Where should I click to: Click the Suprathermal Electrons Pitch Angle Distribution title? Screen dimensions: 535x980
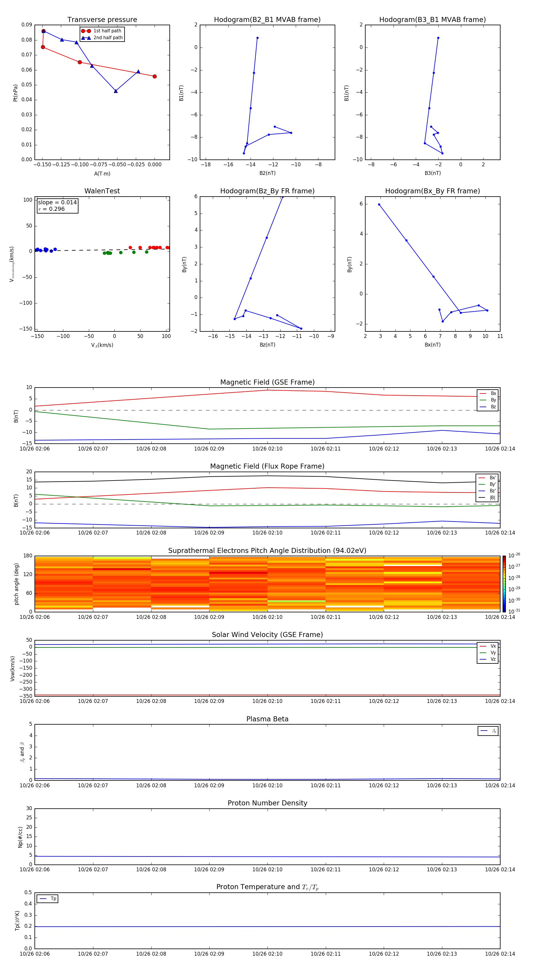tap(267, 551)
